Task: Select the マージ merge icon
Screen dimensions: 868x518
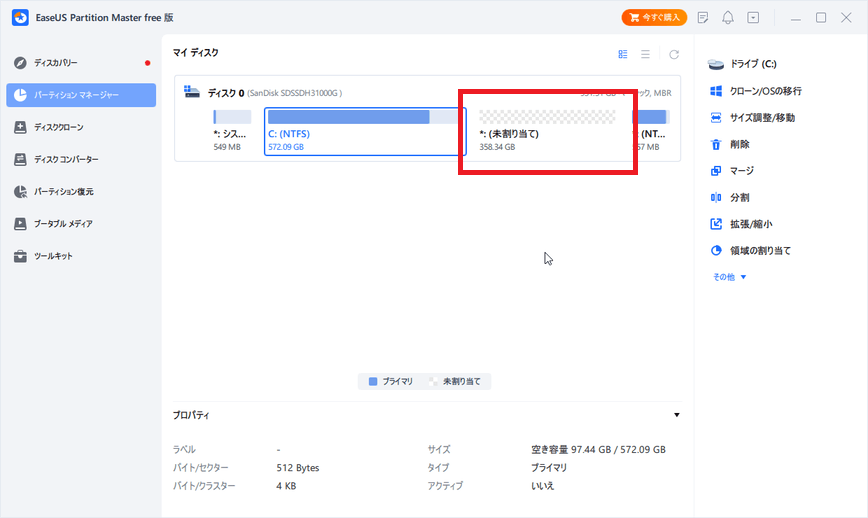Action: click(716, 171)
